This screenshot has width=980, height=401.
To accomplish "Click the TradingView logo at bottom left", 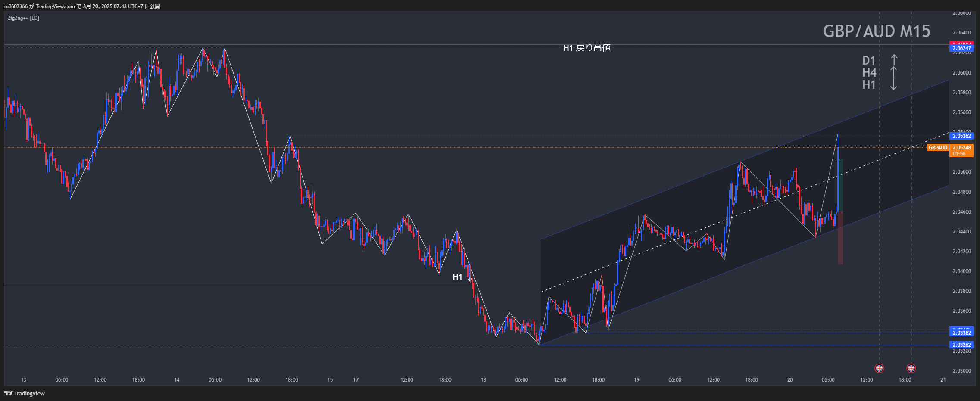I will click(25, 393).
